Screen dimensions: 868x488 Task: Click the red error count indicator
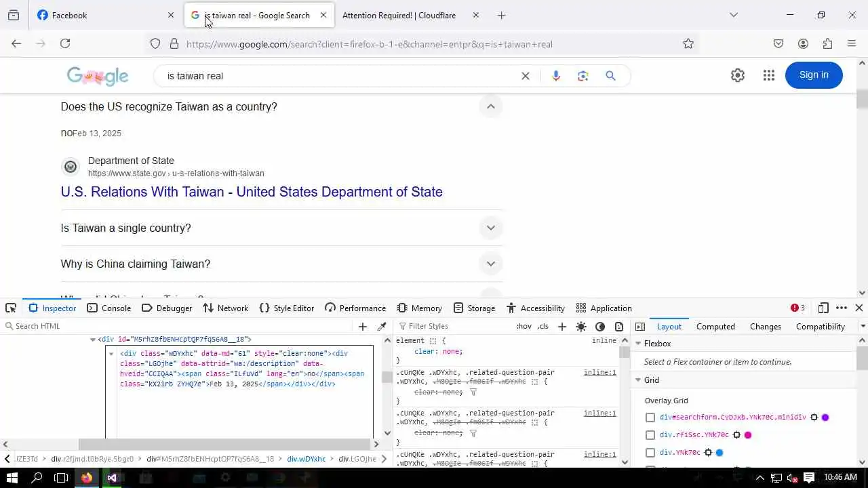(x=797, y=308)
